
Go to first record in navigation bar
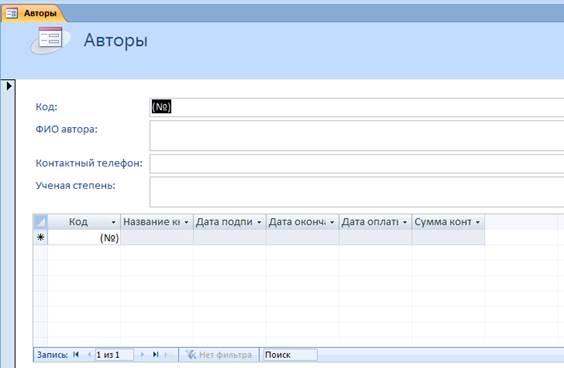[x=76, y=355]
